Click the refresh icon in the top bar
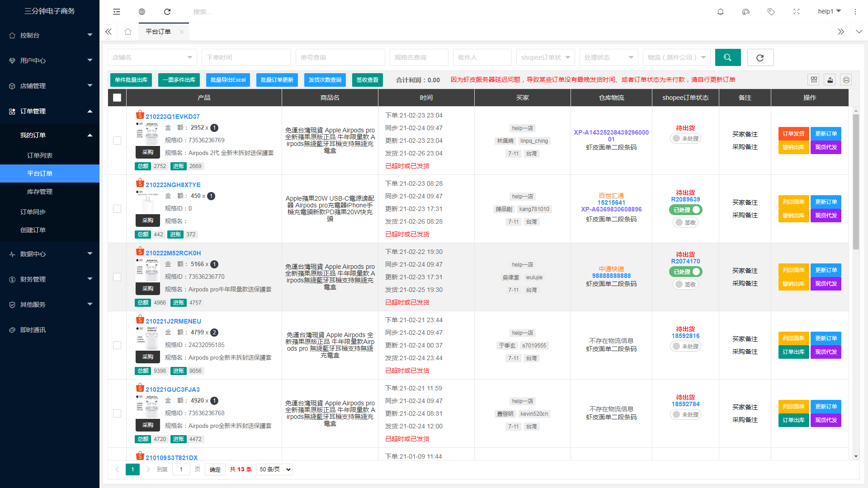Image resolution: width=868 pixels, height=488 pixels. tap(167, 12)
